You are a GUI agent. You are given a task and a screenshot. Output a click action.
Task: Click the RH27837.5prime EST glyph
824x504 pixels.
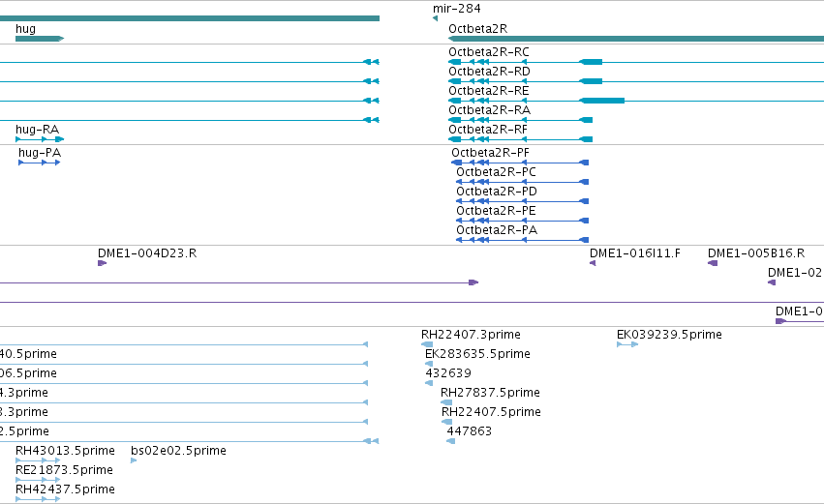point(446,402)
